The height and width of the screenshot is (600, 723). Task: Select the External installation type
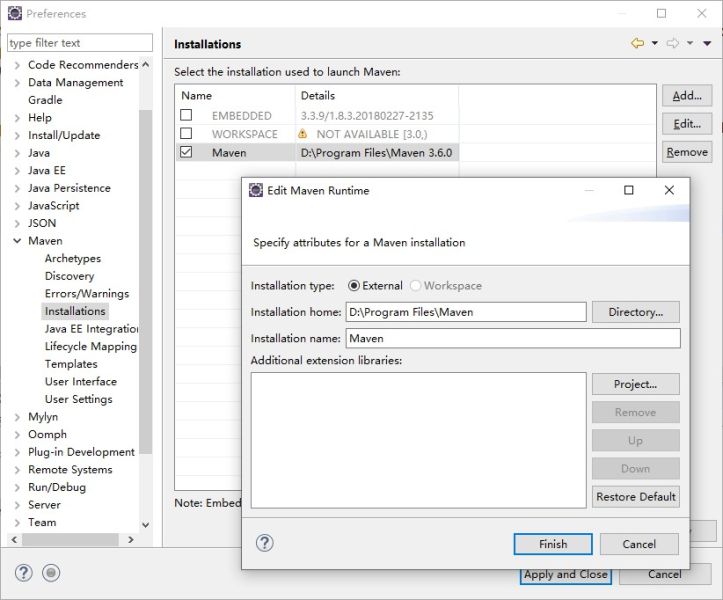pyautogui.click(x=354, y=286)
